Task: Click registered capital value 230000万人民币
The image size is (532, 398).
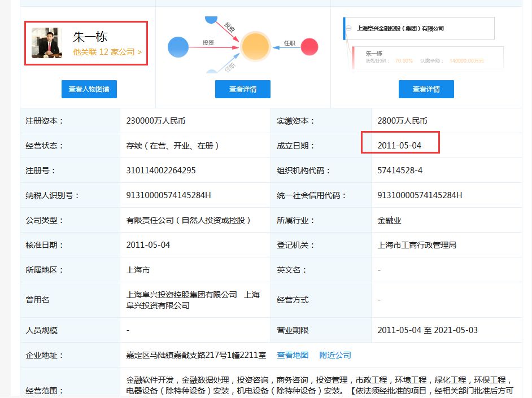Action: 156,121
